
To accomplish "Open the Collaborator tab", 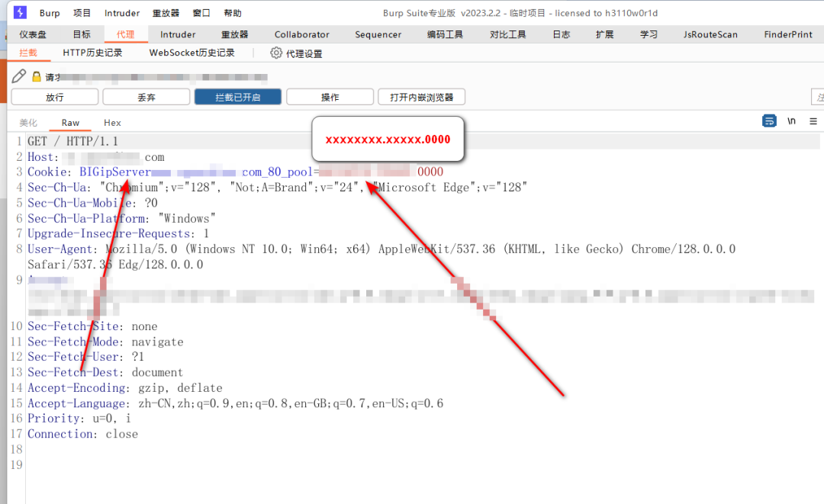I will [x=301, y=34].
